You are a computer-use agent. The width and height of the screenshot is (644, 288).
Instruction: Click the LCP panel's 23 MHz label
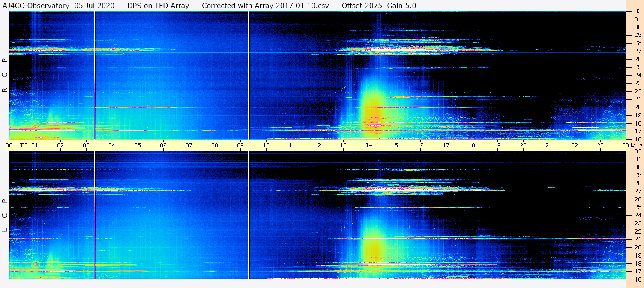click(x=637, y=223)
